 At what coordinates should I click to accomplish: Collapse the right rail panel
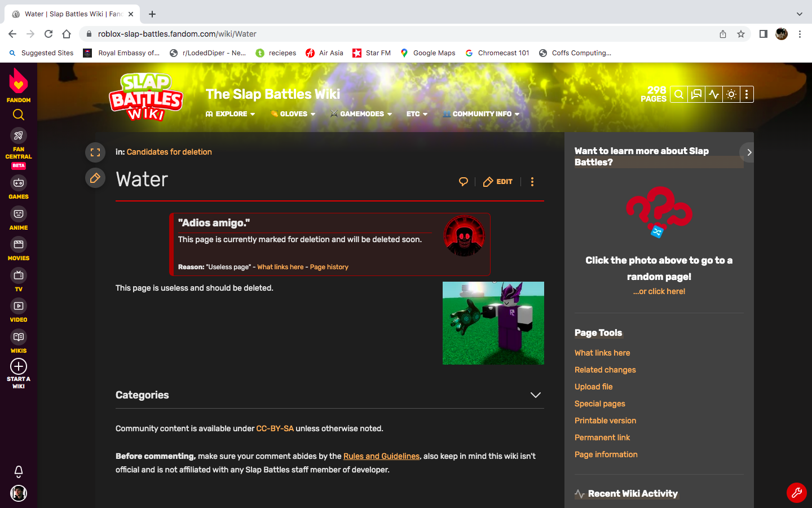[748, 152]
